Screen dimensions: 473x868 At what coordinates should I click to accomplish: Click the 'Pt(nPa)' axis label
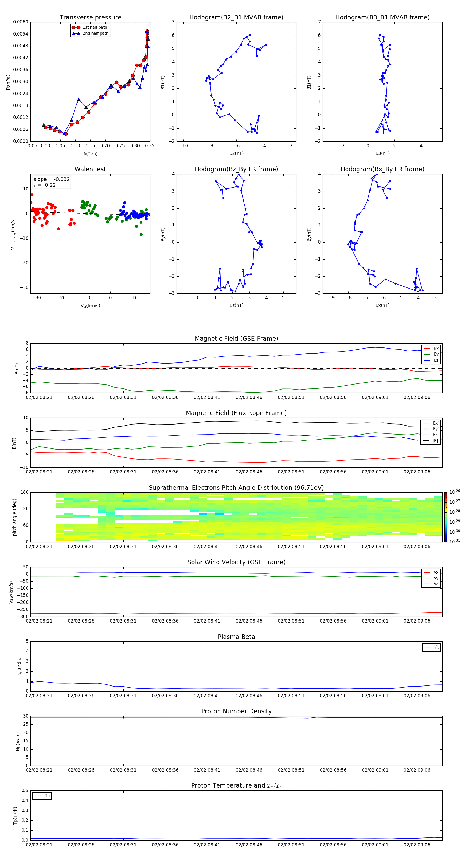[x=8, y=82]
